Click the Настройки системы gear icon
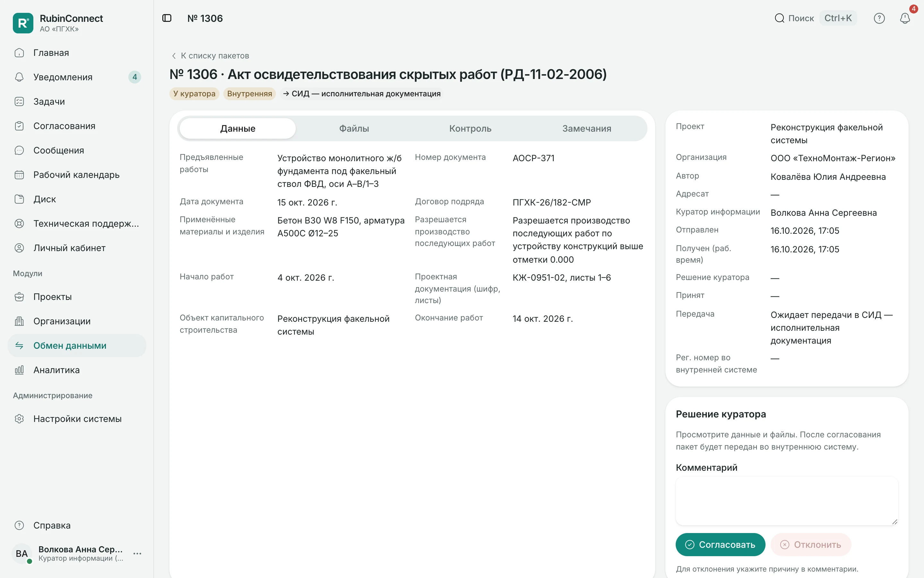This screenshot has width=924, height=578. tap(19, 419)
